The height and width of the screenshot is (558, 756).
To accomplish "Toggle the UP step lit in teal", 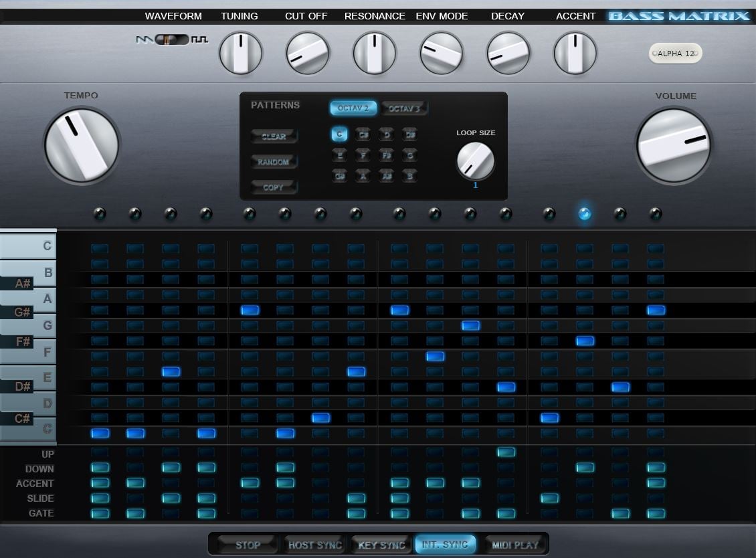I will point(506,453).
